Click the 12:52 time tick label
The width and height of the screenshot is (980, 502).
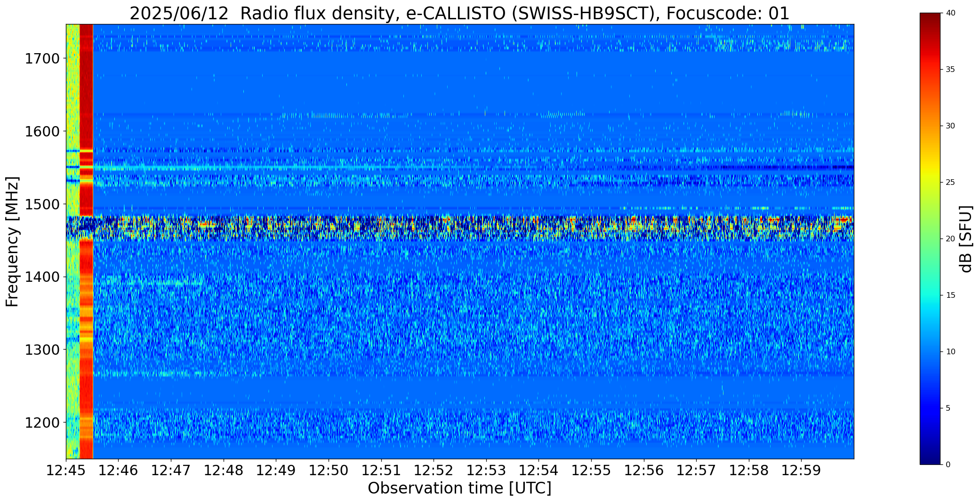coord(434,470)
